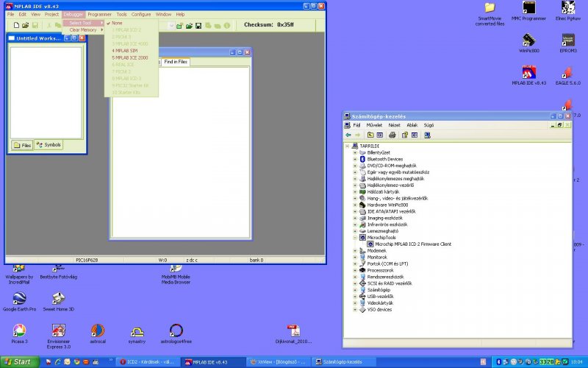Click scan for hardware changes monitor icon

[427, 135]
